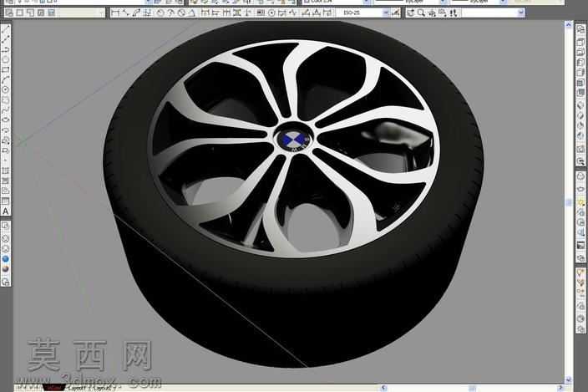Select the Polygon tool
588x392 pixels.
[6, 59]
